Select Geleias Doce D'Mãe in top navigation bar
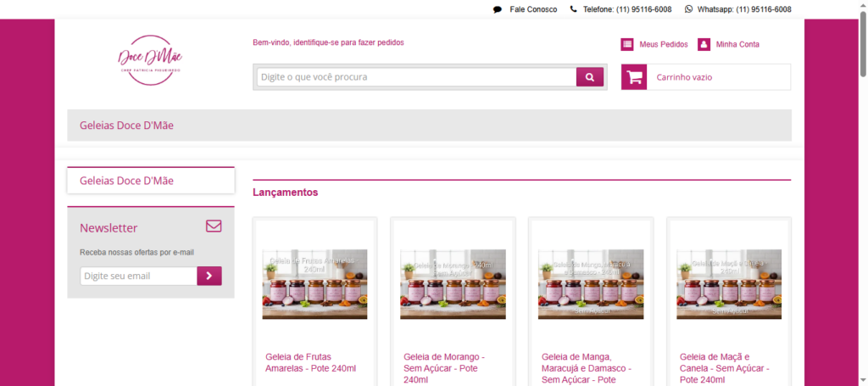868x386 pixels. pyautogui.click(x=126, y=126)
